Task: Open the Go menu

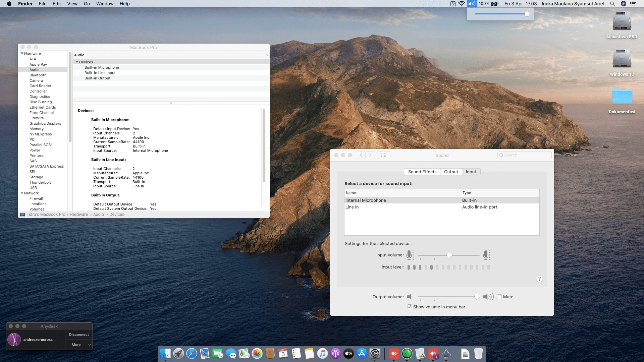Action: point(87,4)
